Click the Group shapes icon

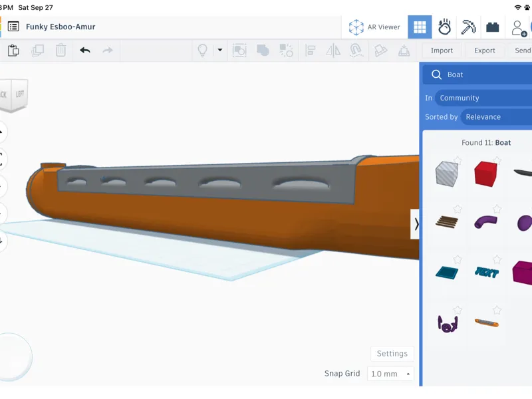[x=263, y=51]
